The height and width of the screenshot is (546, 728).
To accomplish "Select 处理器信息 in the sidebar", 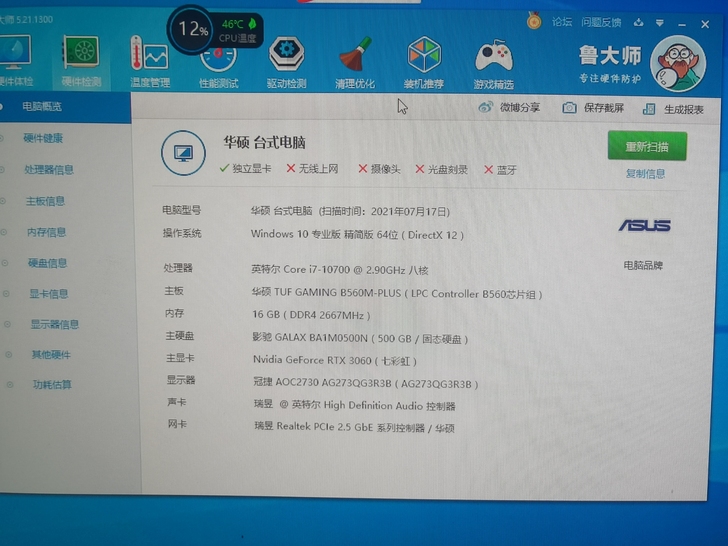I will pyautogui.click(x=49, y=169).
